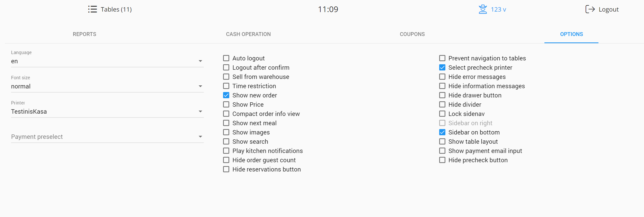The image size is (644, 217).
Task: Toggle Sidebar on bottom checkbox
Action: coord(442,132)
